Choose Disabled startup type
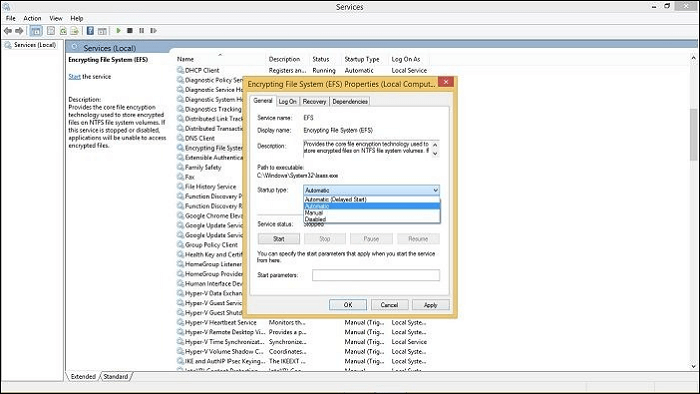The width and height of the screenshot is (700, 394). click(x=371, y=219)
